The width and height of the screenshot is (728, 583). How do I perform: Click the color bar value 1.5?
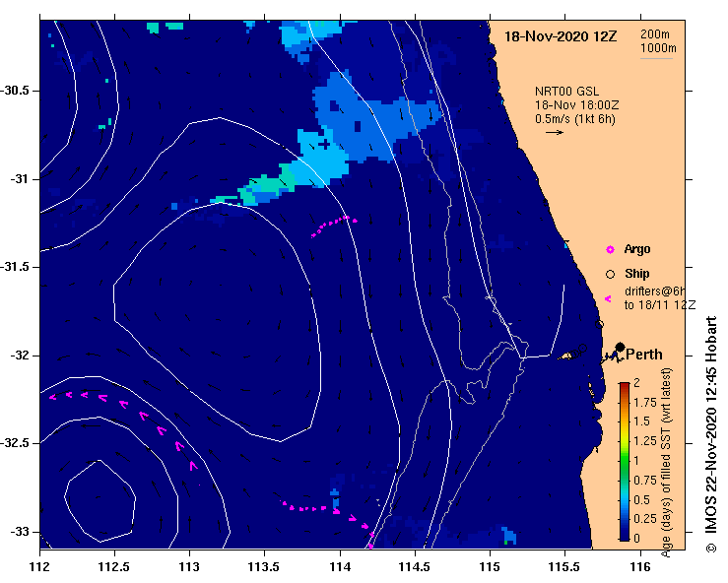pyautogui.click(x=641, y=421)
